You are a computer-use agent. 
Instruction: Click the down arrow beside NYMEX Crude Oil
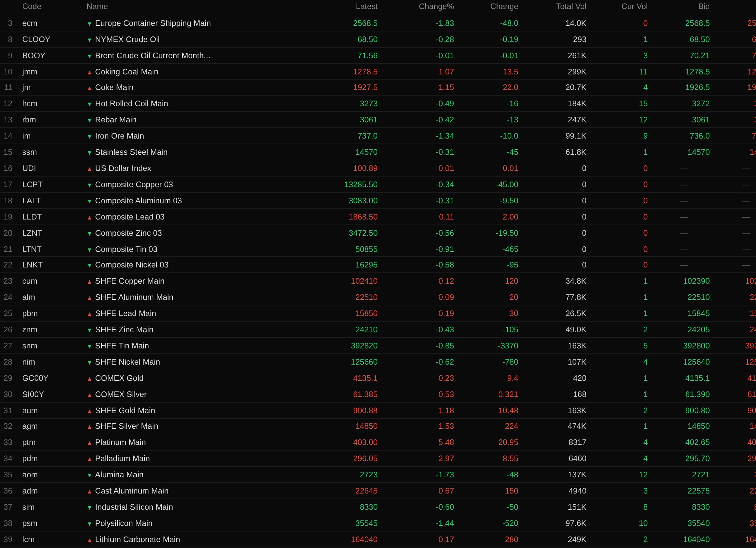point(89,40)
